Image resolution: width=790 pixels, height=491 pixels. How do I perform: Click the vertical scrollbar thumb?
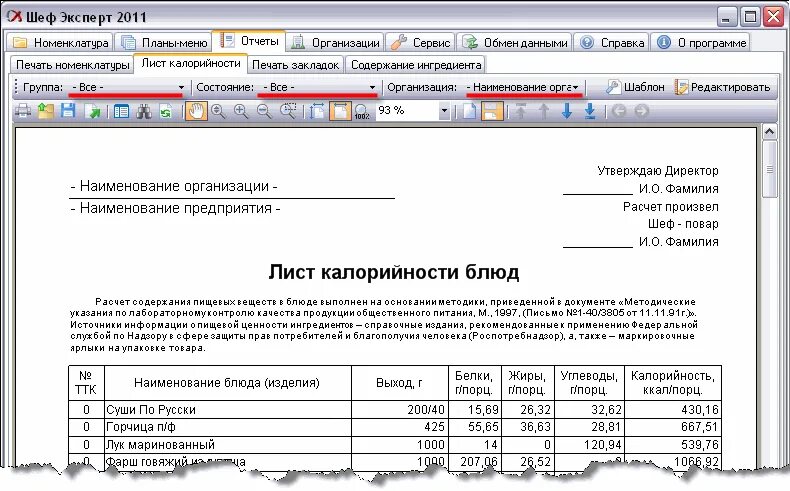click(x=769, y=170)
